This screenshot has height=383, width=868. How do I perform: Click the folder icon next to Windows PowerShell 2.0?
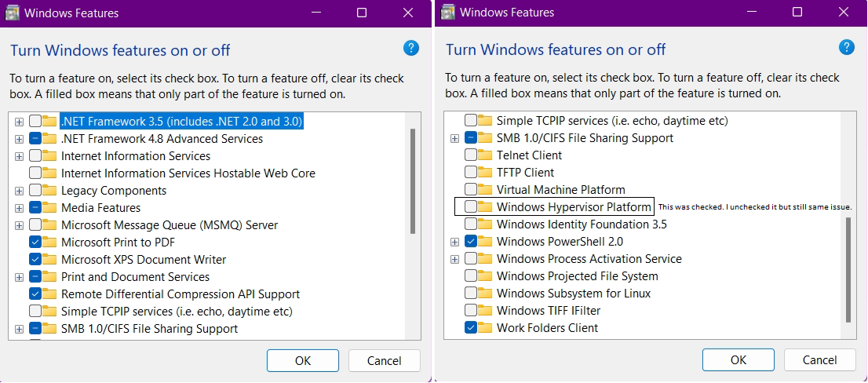coord(486,241)
